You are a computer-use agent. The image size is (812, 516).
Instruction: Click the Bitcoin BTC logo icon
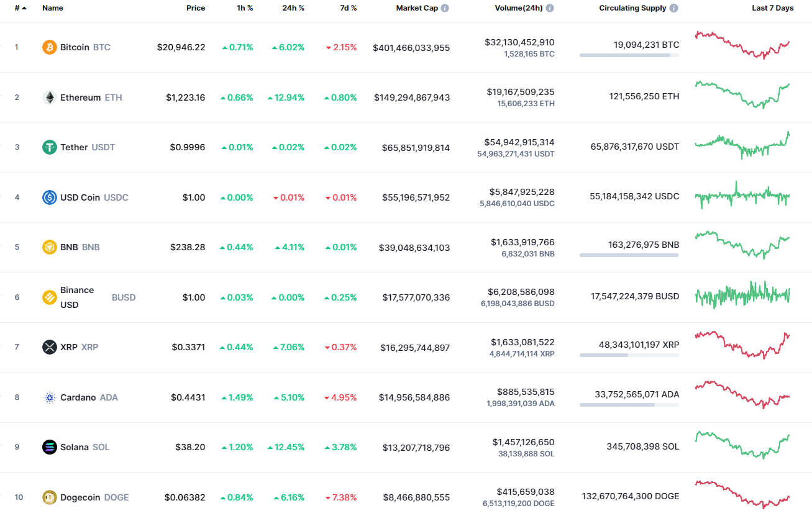pyautogui.click(x=49, y=47)
